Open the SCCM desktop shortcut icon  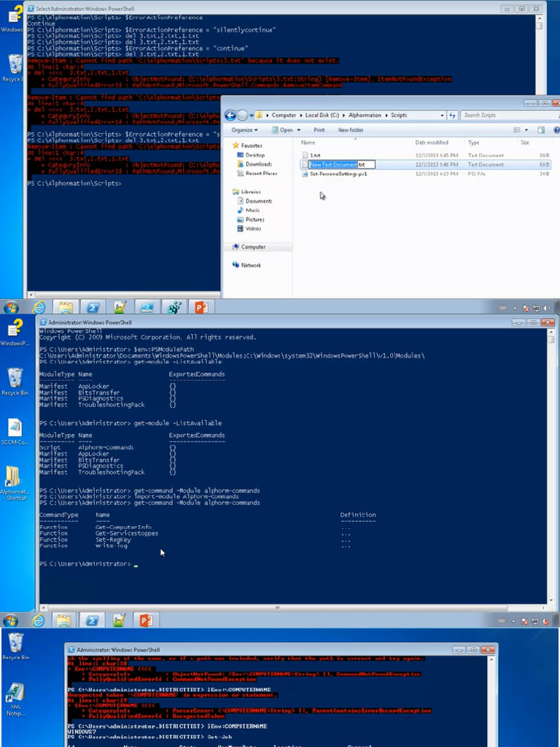coord(15,430)
